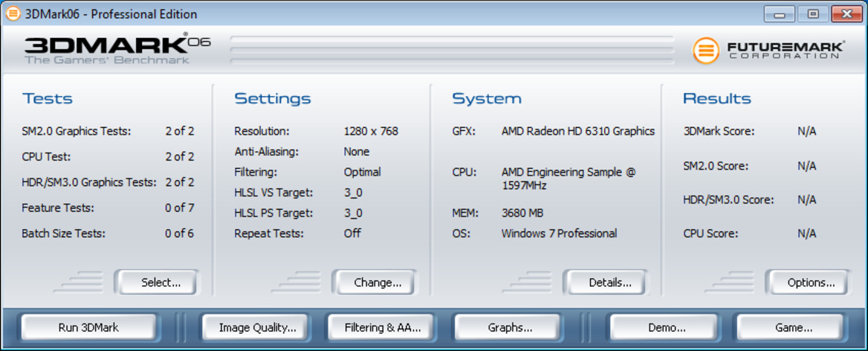
Task: Click the '0 of 7' feature tests value
Action: point(179,208)
